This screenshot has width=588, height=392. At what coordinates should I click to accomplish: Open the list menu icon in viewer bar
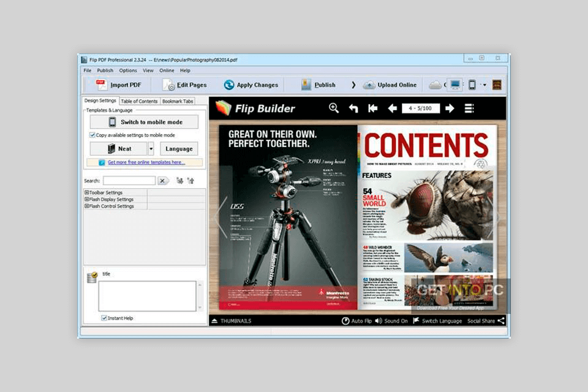coord(469,108)
